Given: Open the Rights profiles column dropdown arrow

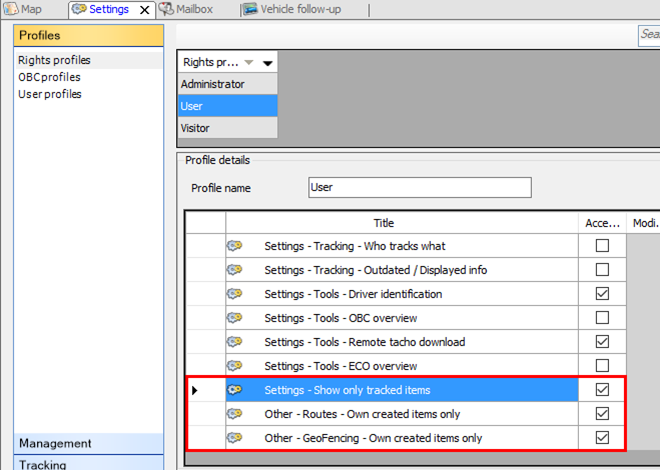Looking at the screenshot, I should (x=267, y=62).
